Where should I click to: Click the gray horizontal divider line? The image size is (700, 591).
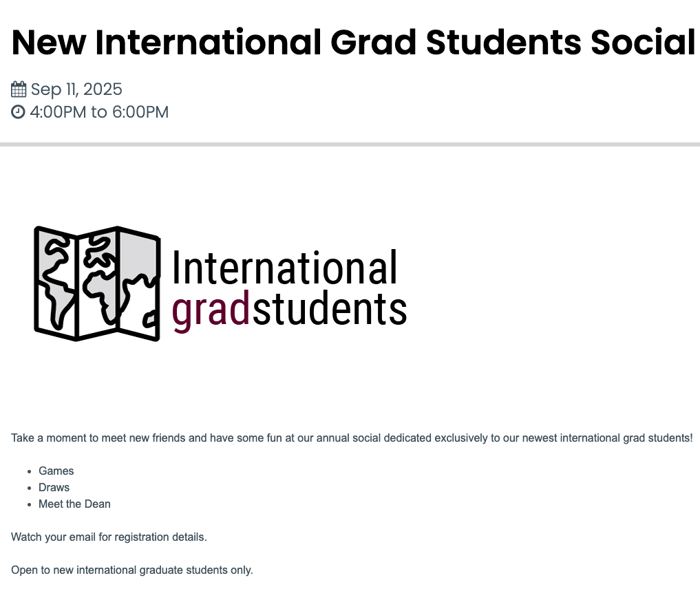350,144
